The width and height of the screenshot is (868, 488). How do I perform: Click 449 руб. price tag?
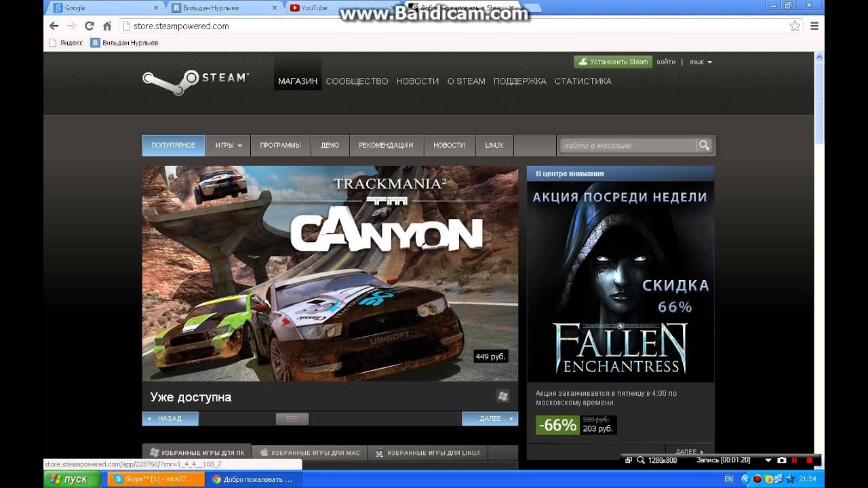click(491, 356)
